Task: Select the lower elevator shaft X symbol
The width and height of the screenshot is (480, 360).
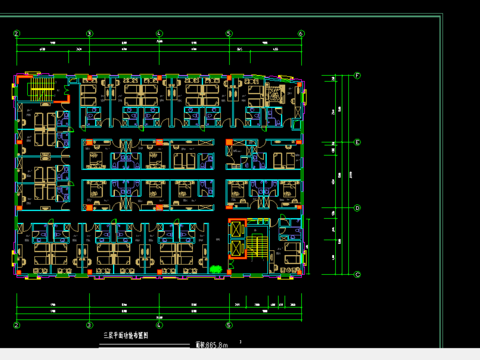Action: 237,248
